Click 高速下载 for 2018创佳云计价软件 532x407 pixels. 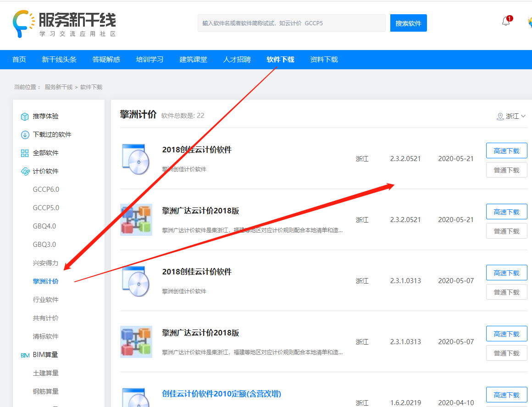coord(506,150)
